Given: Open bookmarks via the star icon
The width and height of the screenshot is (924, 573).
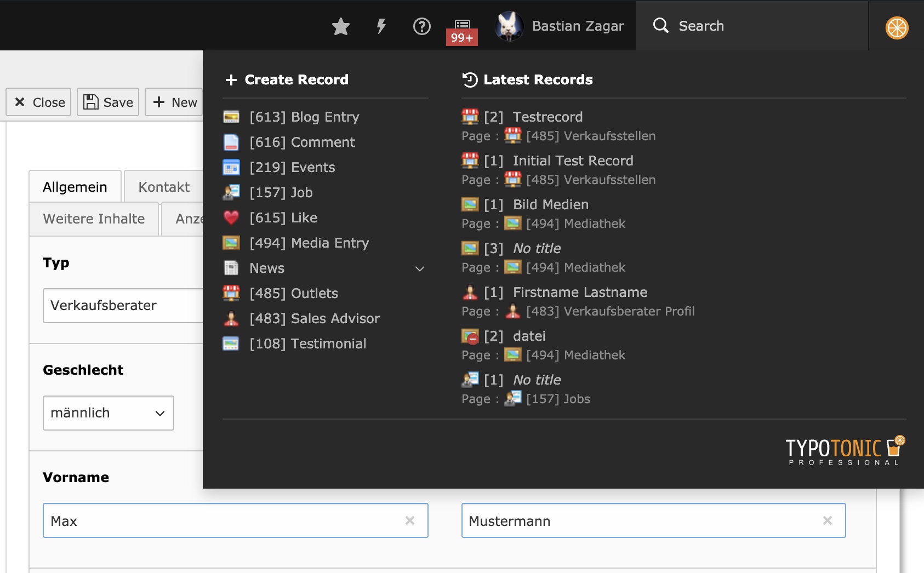Looking at the screenshot, I should pos(341,26).
